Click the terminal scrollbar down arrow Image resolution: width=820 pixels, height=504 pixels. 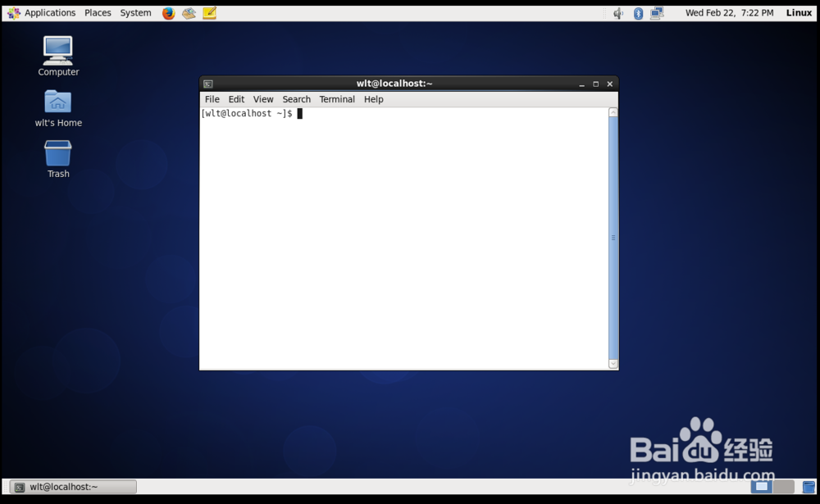coord(613,364)
